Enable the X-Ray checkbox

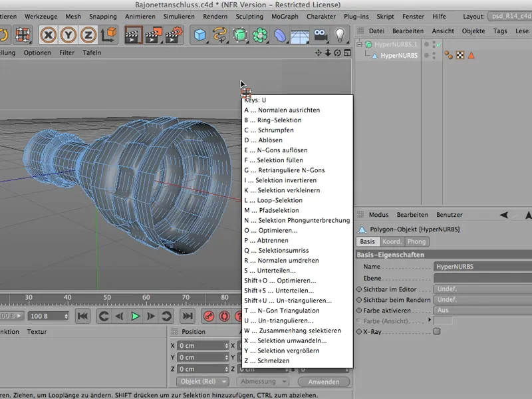point(437,331)
